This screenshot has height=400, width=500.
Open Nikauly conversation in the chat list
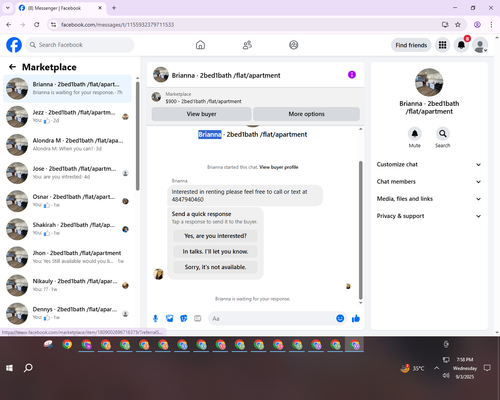click(x=67, y=285)
